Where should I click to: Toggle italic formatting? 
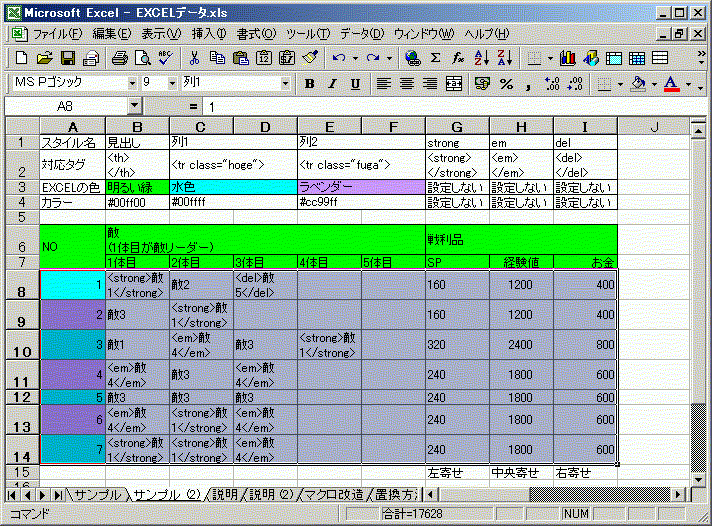coord(333,84)
